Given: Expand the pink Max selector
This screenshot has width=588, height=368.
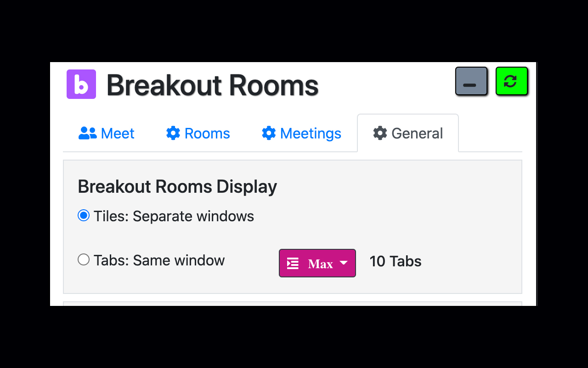Looking at the screenshot, I should [x=317, y=263].
